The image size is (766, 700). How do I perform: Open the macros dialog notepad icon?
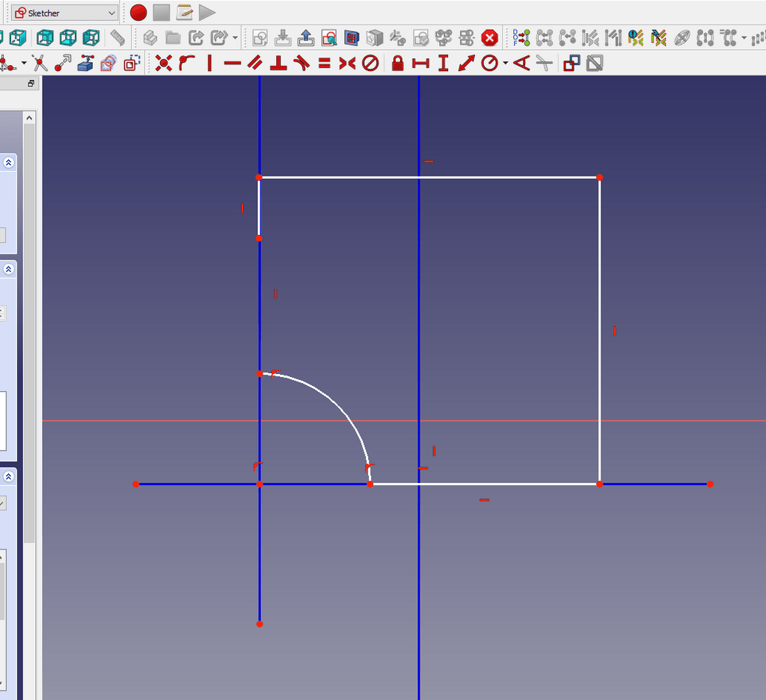point(184,13)
